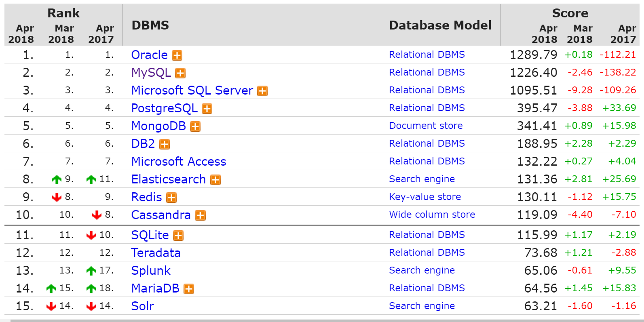The width and height of the screenshot is (644, 322).
Task: Open the Teradata link
Action: pos(156,253)
